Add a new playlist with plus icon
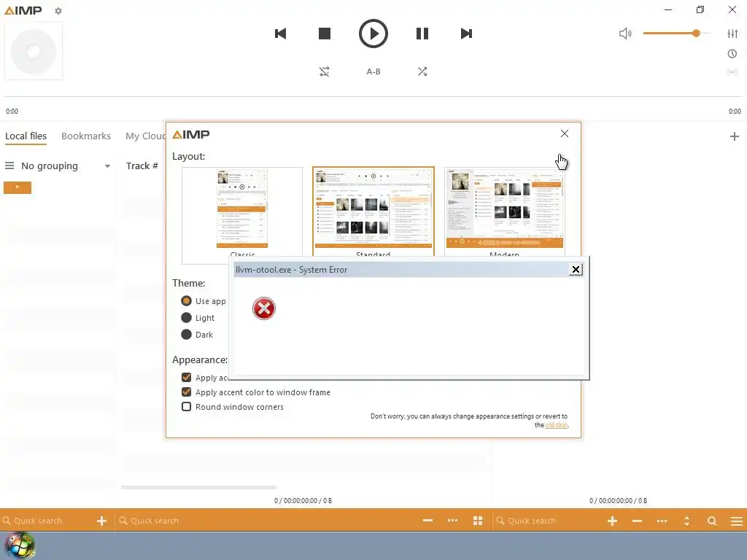Screen dimensions: 747x560 pos(734,136)
